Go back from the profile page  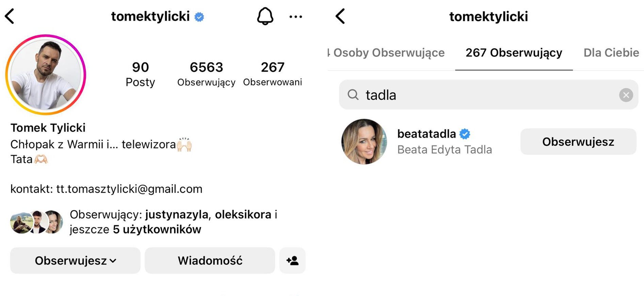[x=10, y=16]
